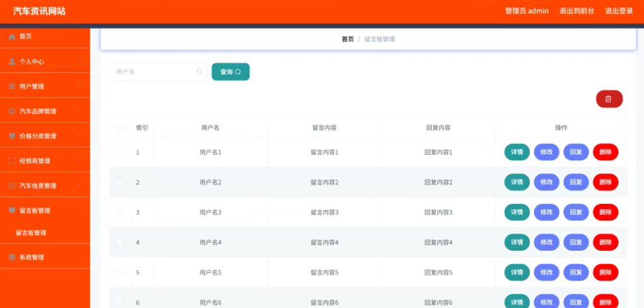This screenshot has width=644, height=308.
Task: Check the box for row 用户名6
Action: pyautogui.click(x=120, y=303)
